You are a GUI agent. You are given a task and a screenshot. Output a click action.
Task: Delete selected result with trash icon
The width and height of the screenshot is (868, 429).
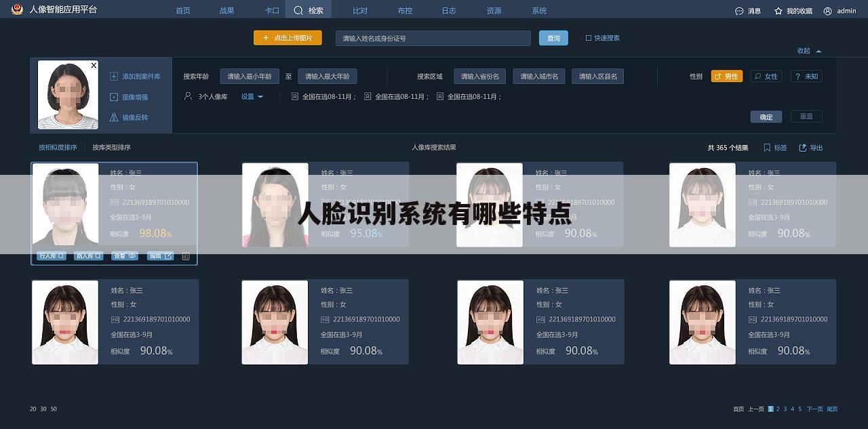(186, 256)
